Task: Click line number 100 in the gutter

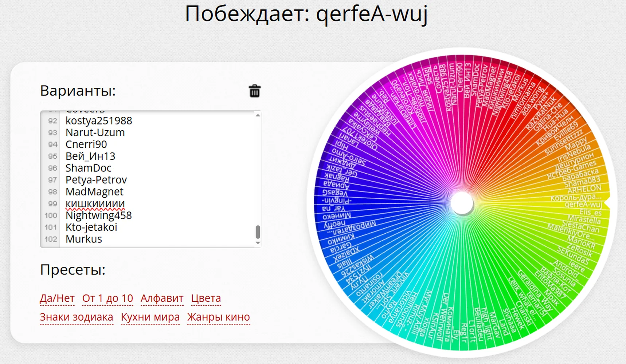Action: (51, 215)
